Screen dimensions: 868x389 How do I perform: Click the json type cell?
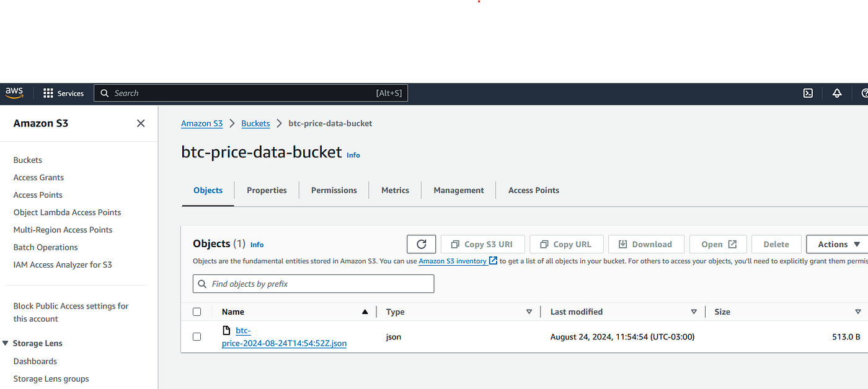click(x=394, y=337)
